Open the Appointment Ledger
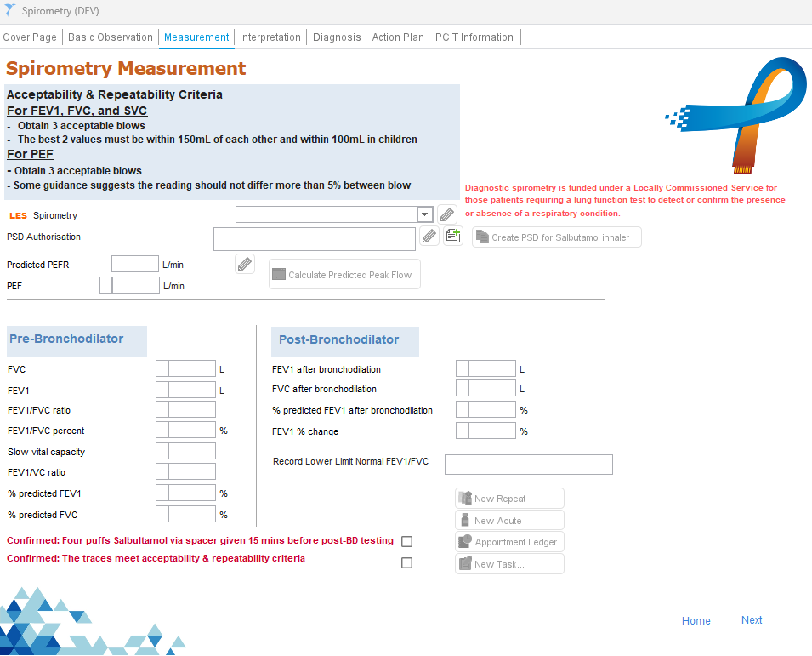Image resolution: width=812 pixels, height=656 pixels. [509, 542]
